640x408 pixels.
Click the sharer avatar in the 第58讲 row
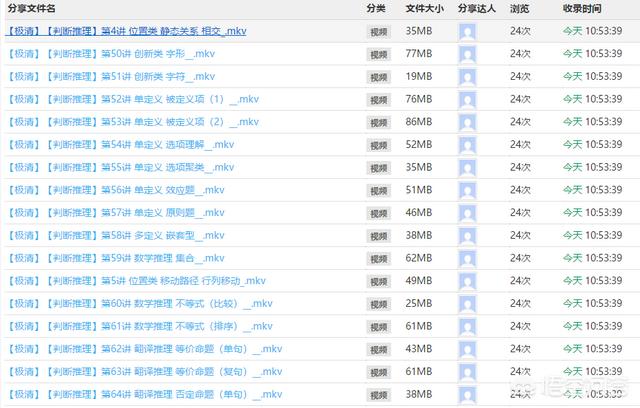[467, 236]
